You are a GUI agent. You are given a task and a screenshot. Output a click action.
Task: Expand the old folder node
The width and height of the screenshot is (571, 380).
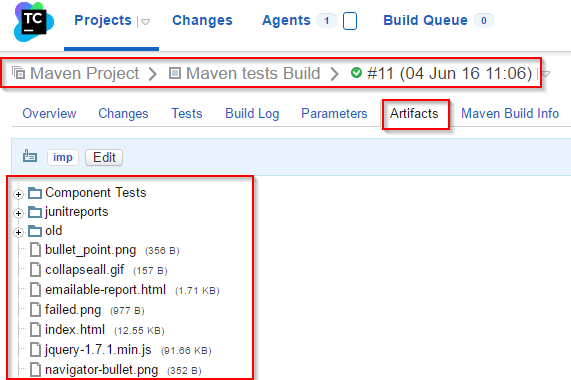point(18,232)
